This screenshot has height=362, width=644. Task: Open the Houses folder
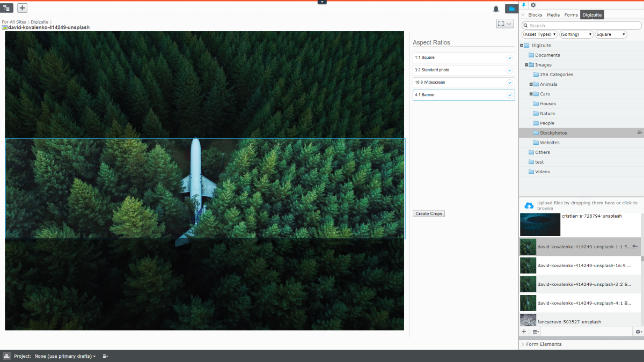click(547, 104)
